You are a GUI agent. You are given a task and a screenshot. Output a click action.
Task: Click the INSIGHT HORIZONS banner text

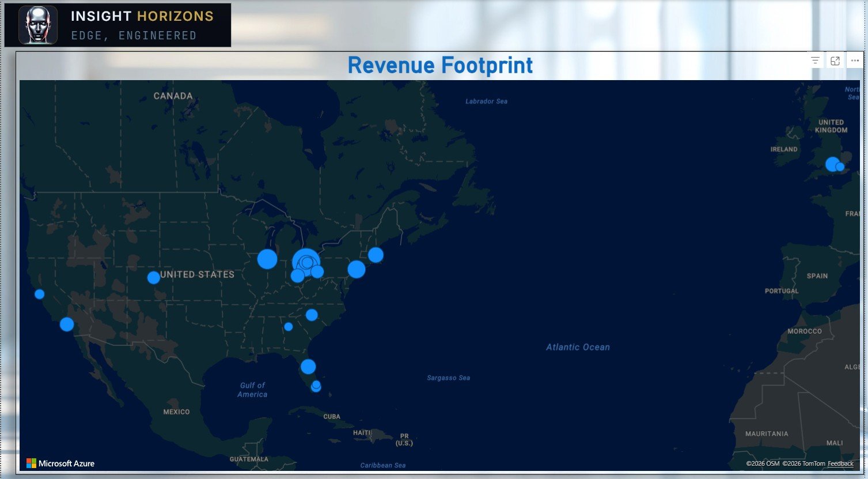pyautogui.click(x=142, y=17)
